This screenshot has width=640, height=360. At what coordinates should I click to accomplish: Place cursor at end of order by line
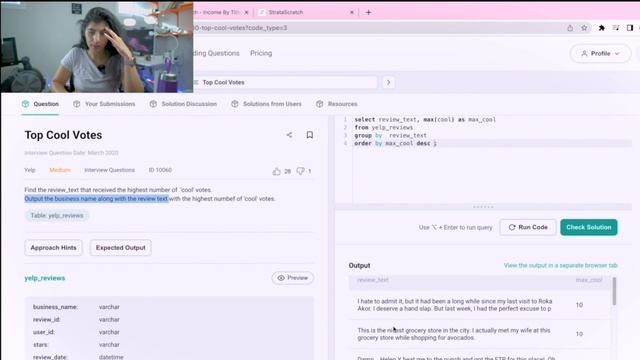tap(438, 143)
